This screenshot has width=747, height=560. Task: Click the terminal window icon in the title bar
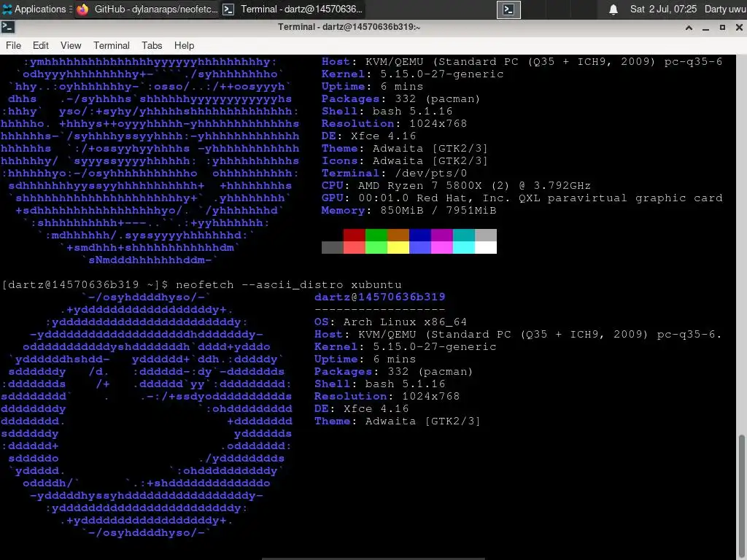(7, 27)
